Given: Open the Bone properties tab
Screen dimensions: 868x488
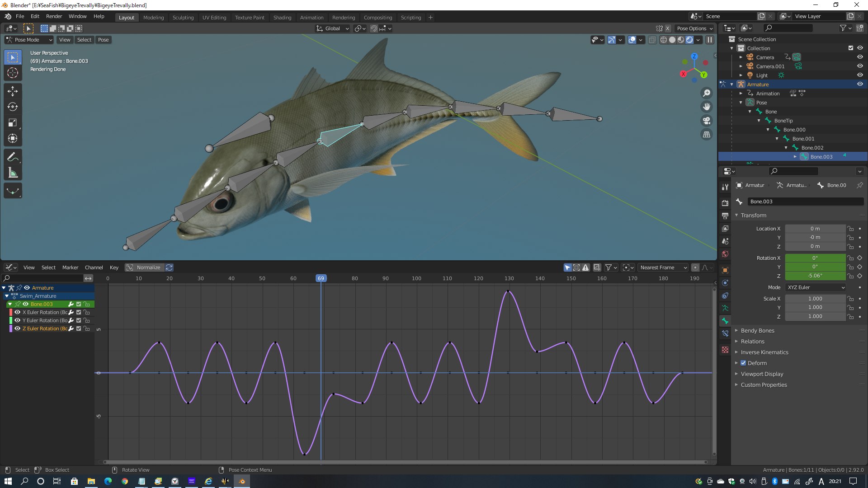Looking at the screenshot, I should [725, 321].
